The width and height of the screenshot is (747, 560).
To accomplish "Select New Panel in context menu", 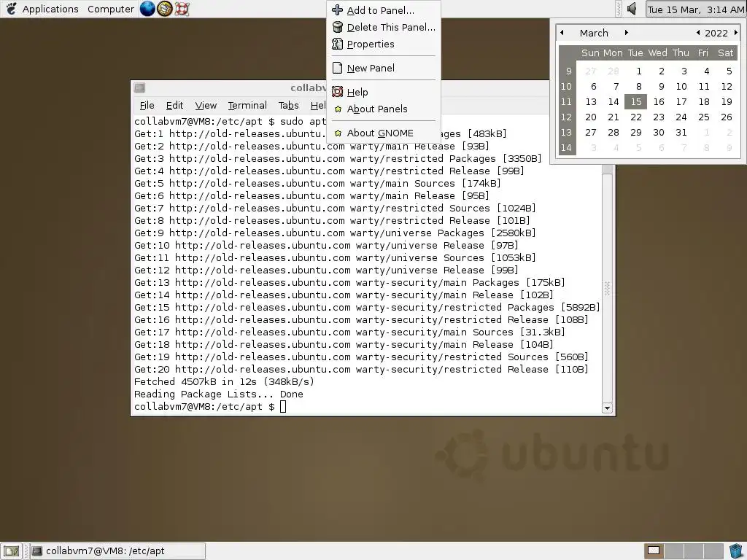I will coord(384,68).
